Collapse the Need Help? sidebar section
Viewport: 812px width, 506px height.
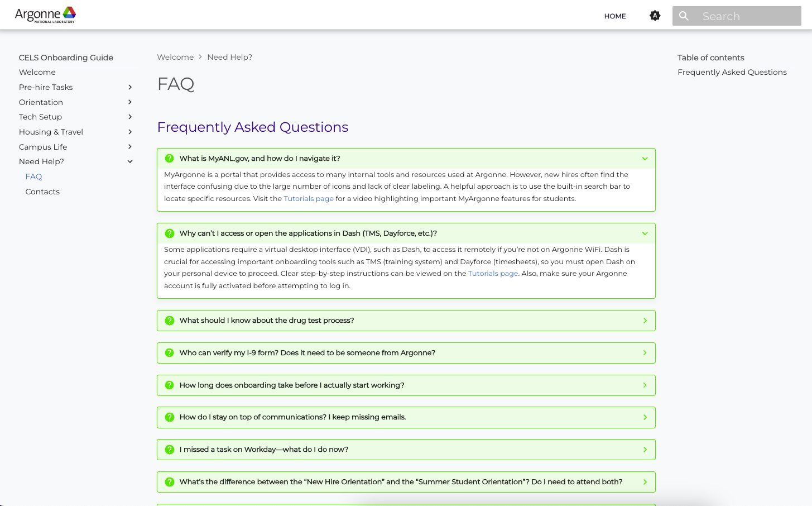click(129, 161)
